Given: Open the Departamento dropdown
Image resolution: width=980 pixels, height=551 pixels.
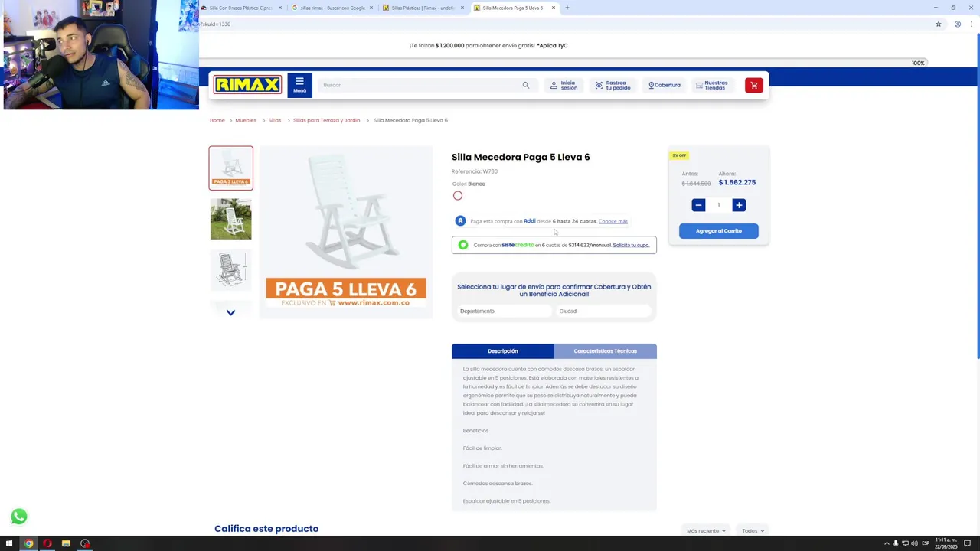Looking at the screenshot, I should coord(504,311).
